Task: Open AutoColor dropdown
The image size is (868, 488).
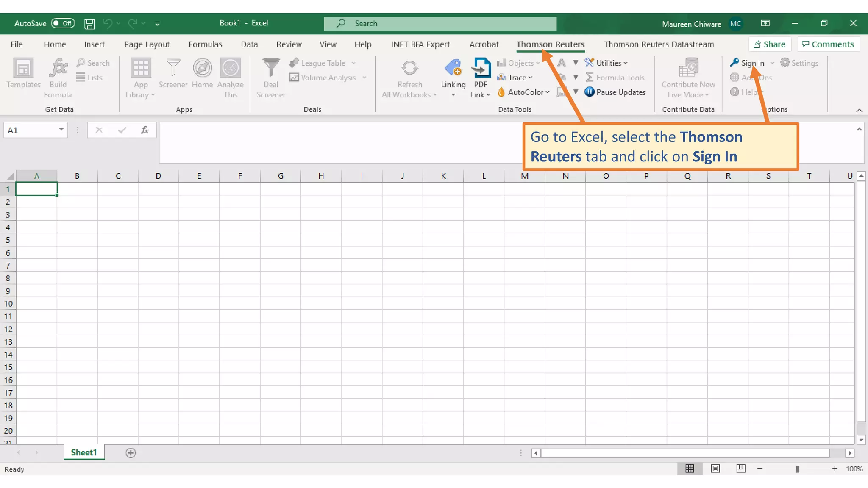Action: coord(523,92)
